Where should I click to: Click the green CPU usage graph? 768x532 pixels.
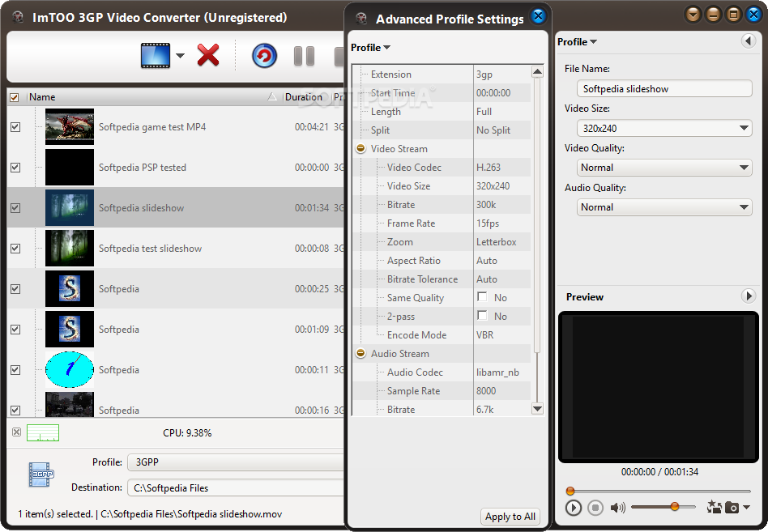(43, 432)
